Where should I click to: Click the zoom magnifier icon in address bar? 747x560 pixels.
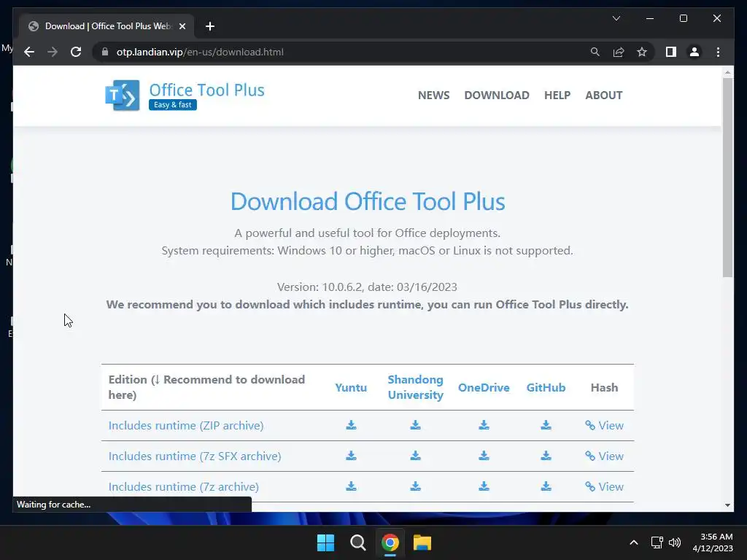coord(595,52)
